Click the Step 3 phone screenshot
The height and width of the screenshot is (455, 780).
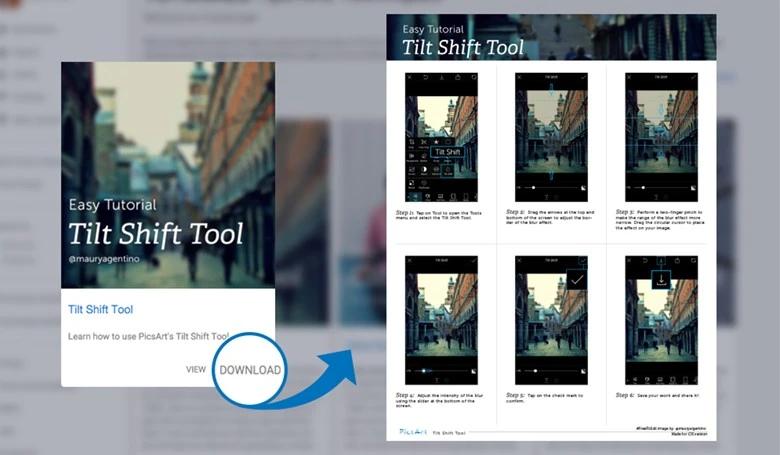pos(661,137)
